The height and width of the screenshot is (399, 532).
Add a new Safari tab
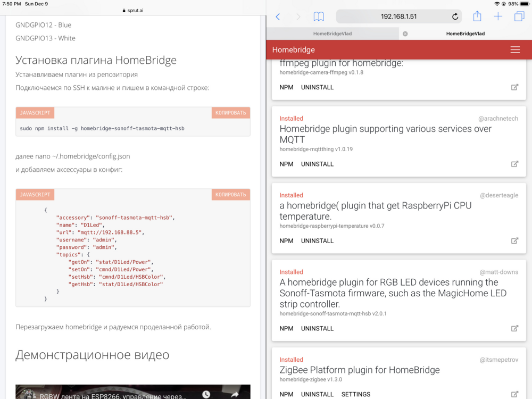tap(498, 16)
